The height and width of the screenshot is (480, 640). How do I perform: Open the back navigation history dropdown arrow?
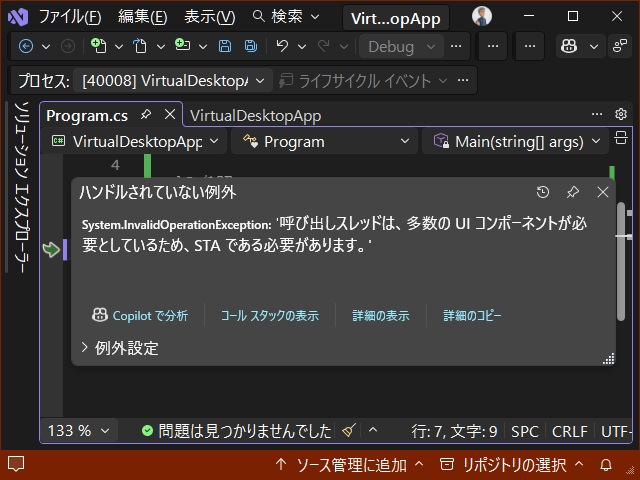[x=46, y=47]
